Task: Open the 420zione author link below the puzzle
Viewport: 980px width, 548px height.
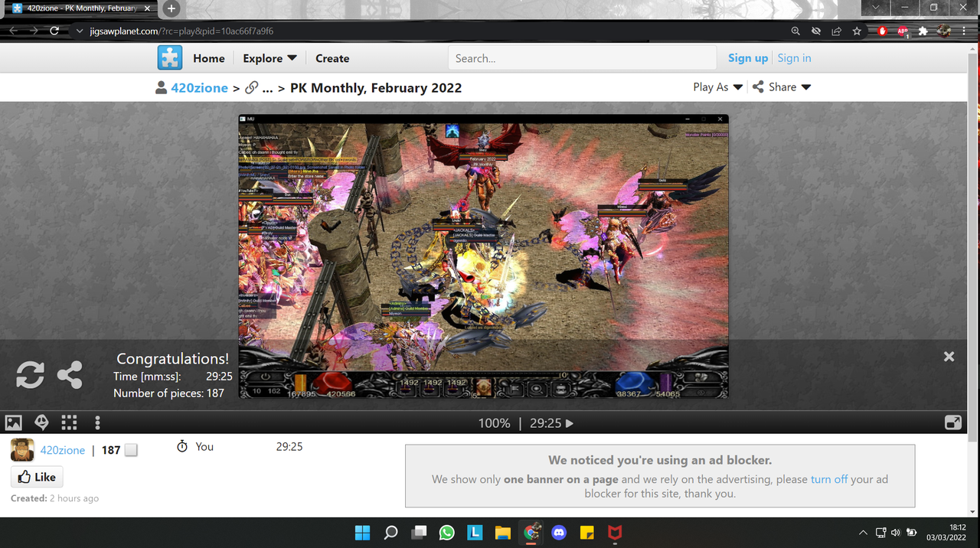Action: pos(63,450)
